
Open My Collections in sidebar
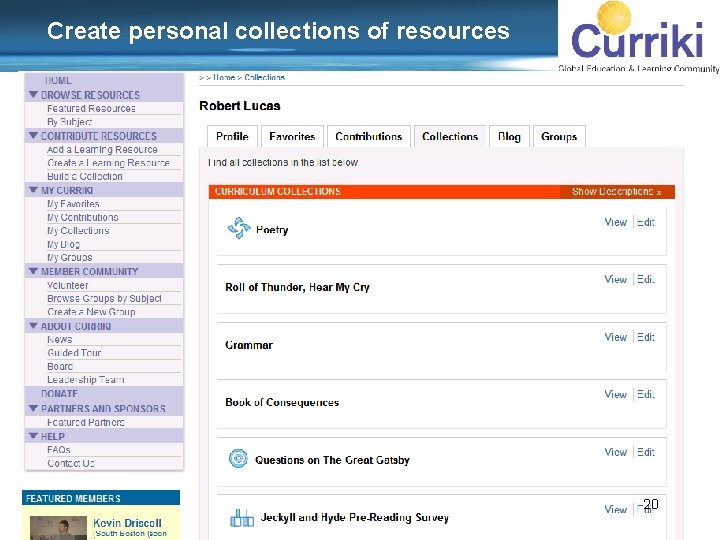click(x=78, y=230)
